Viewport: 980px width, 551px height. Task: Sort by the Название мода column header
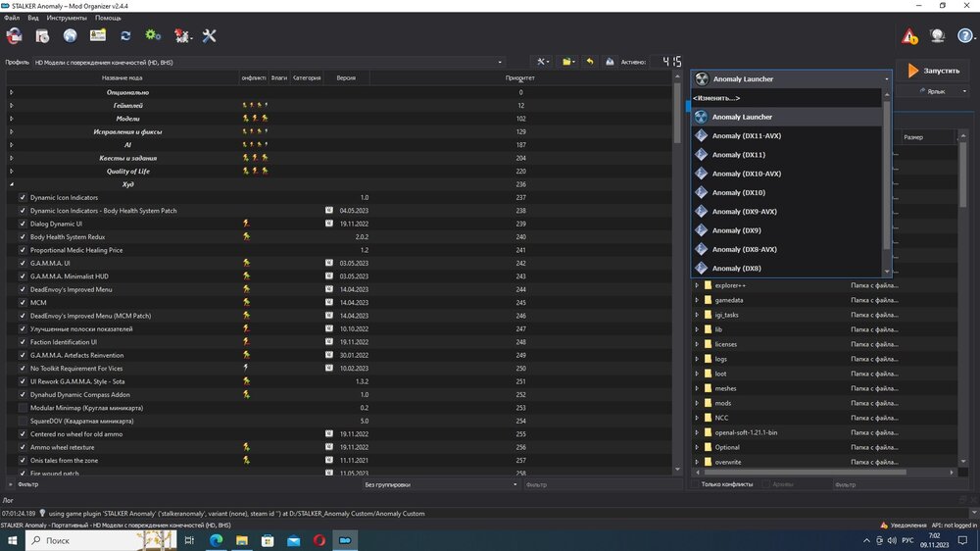tap(122, 78)
